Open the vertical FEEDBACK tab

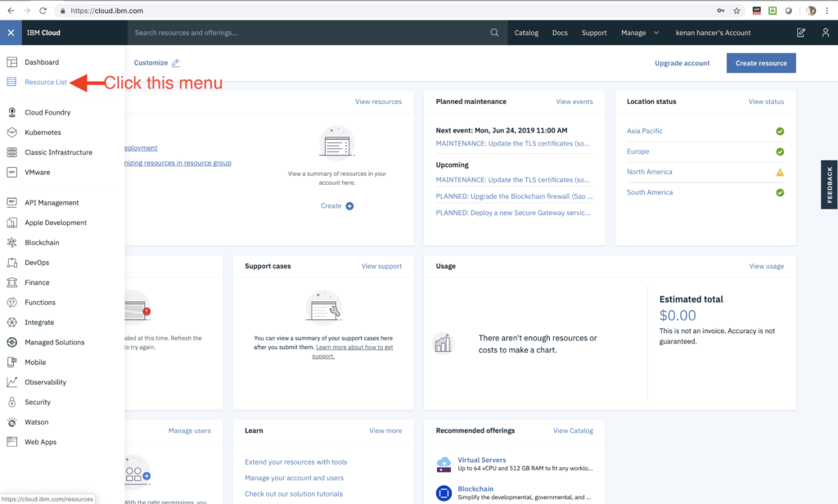(x=829, y=184)
